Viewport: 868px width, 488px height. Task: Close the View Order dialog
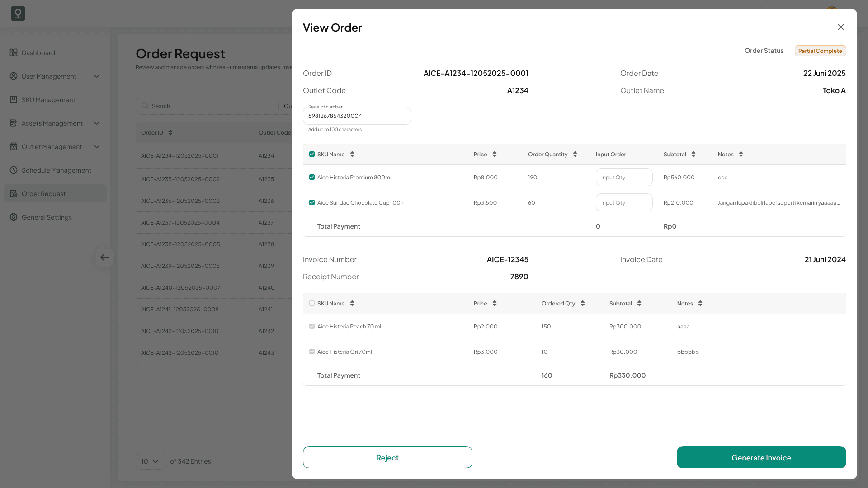841,27
